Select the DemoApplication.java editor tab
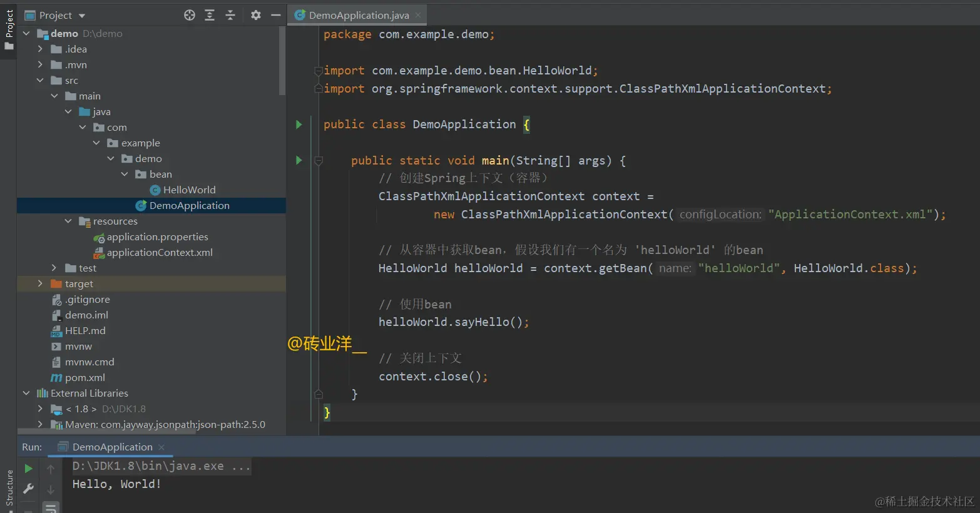The image size is (980, 513). point(359,15)
